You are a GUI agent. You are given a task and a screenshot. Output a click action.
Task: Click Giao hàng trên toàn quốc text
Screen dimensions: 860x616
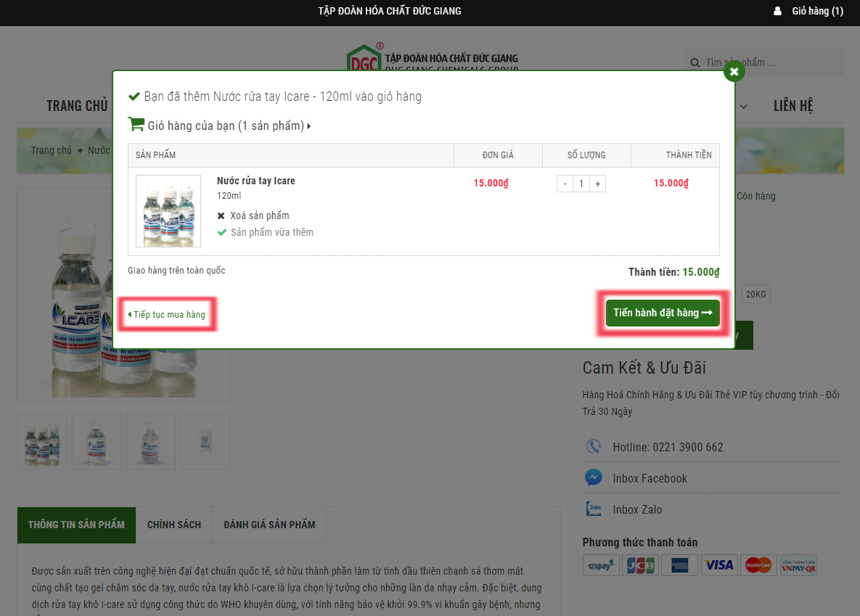(176, 271)
